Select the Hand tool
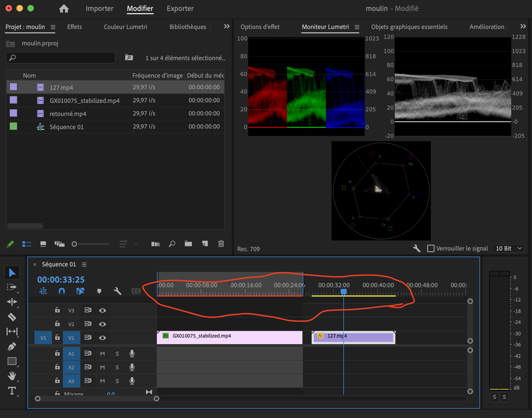The image size is (532, 418). [12, 376]
